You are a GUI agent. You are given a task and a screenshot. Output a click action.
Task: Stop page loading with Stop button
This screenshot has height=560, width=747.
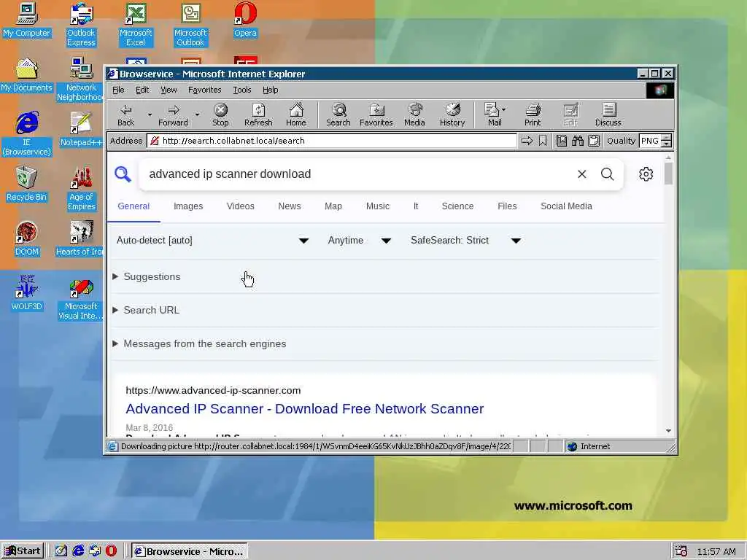[220, 115]
